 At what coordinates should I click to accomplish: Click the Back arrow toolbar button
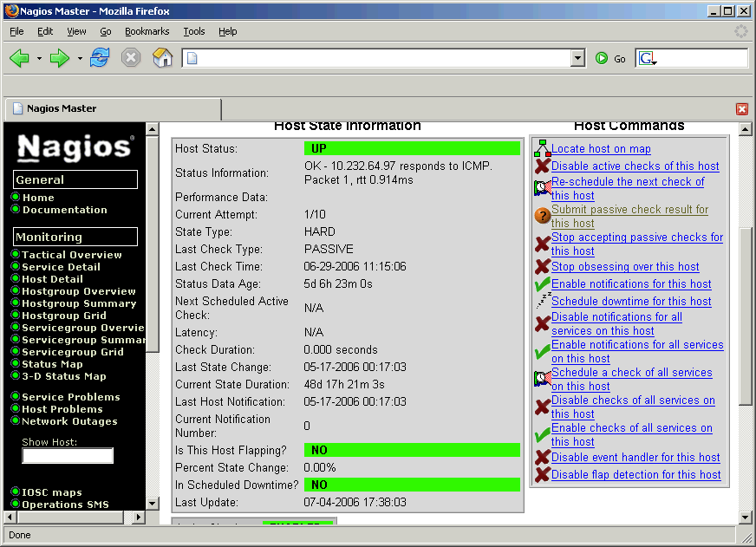pos(20,58)
